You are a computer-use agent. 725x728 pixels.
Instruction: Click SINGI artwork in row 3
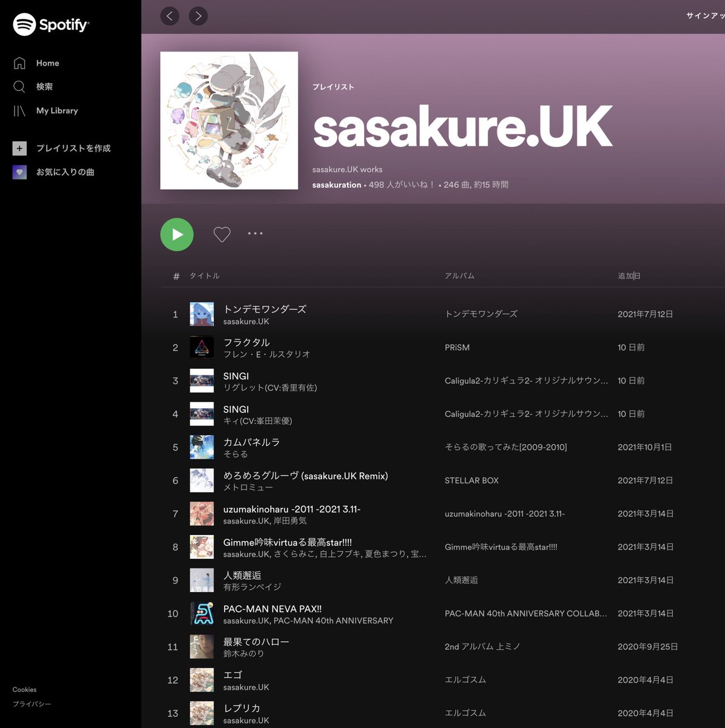click(x=201, y=381)
